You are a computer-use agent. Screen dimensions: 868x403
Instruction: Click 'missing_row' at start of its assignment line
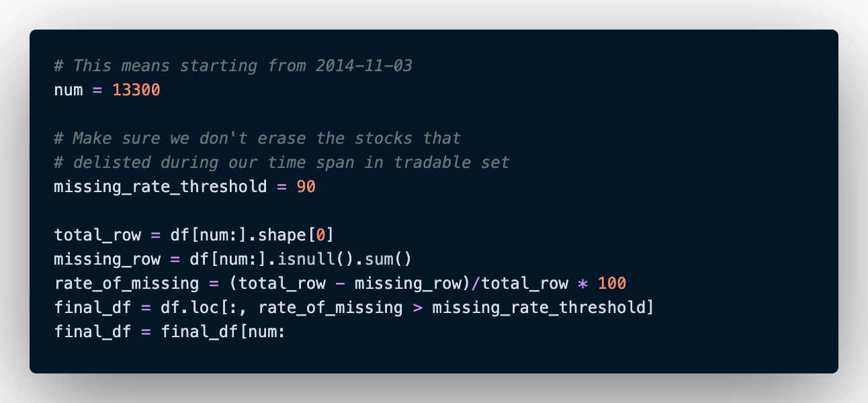pyautogui.click(x=107, y=259)
